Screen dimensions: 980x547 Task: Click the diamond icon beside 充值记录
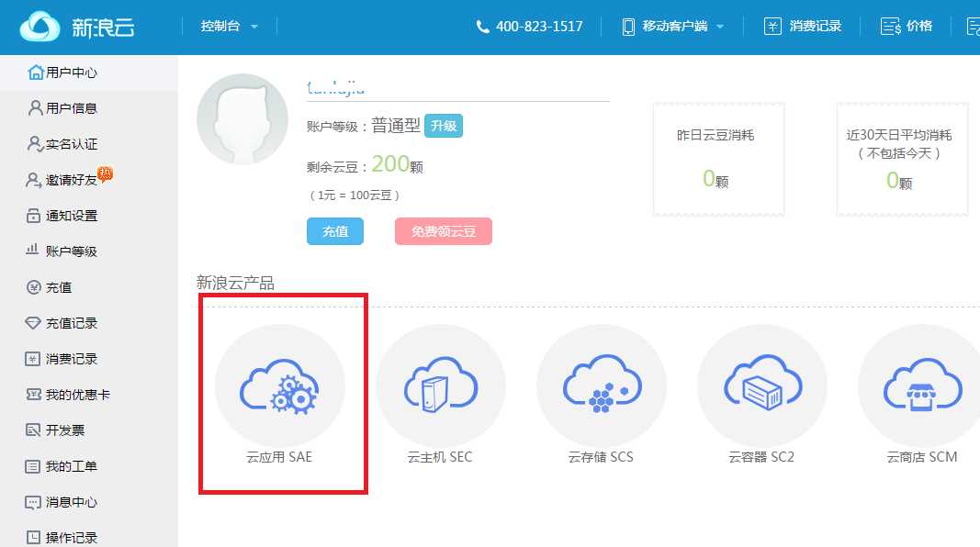tap(33, 323)
